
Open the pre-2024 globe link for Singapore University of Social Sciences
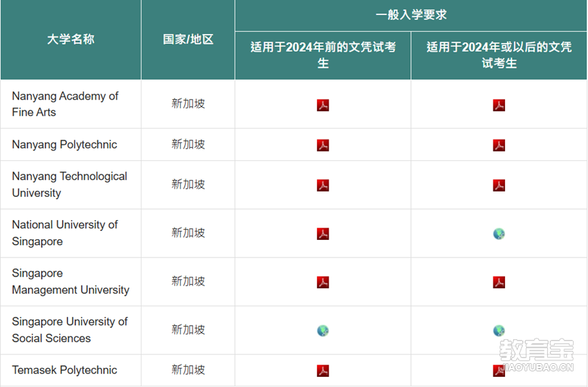[x=323, y=330]
